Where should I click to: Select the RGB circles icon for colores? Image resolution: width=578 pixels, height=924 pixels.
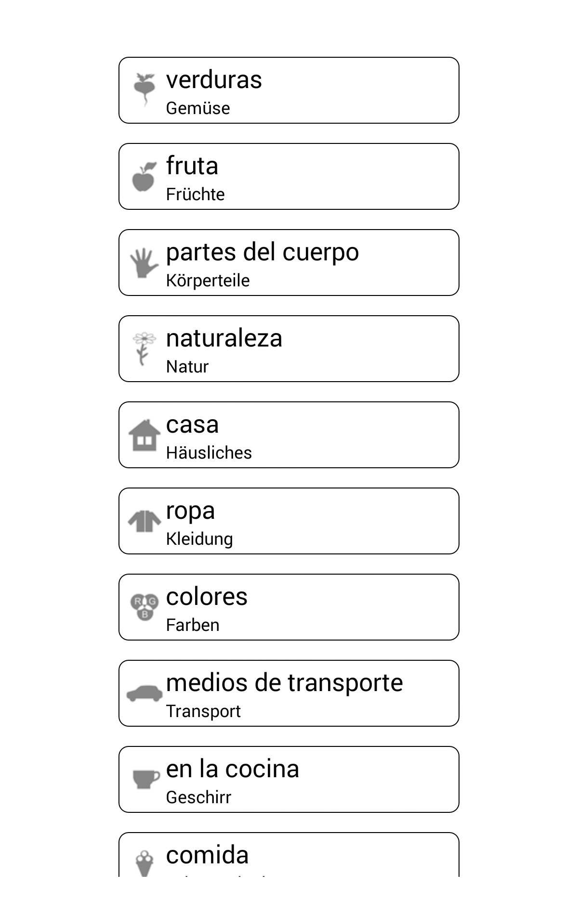pyautogui.click(x=144, y=607)
